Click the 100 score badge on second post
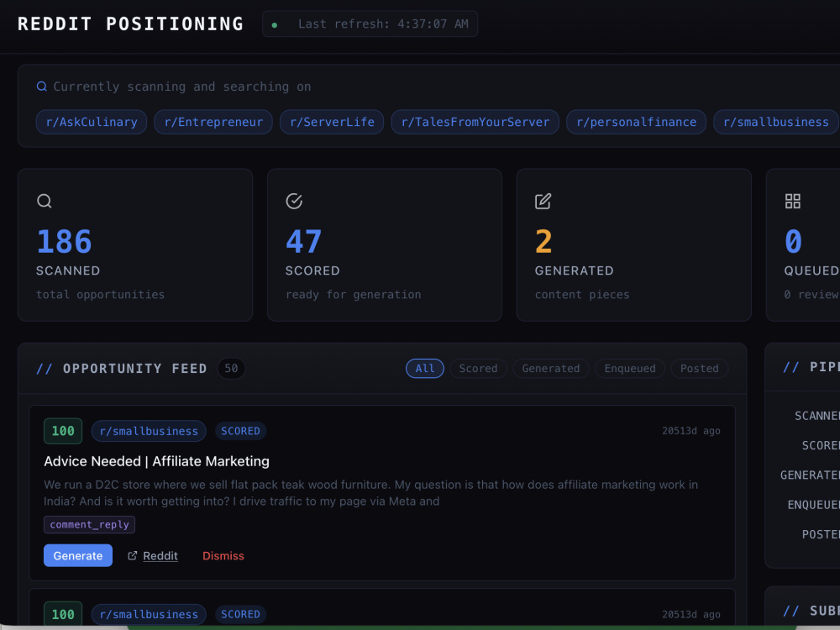The height and width of the screenshot is (630, 840). click(x=63, y=614)
